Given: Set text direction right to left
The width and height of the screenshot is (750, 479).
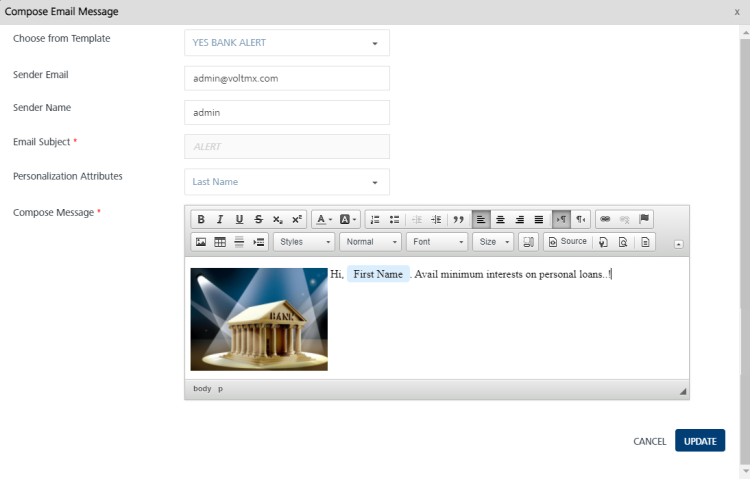Looking at the screenshot, I should click(x=580, y=219).
